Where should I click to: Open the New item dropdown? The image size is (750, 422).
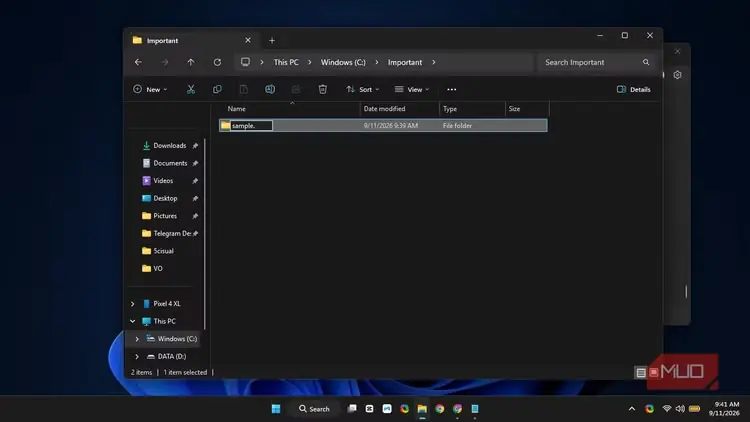pos(150,89)
